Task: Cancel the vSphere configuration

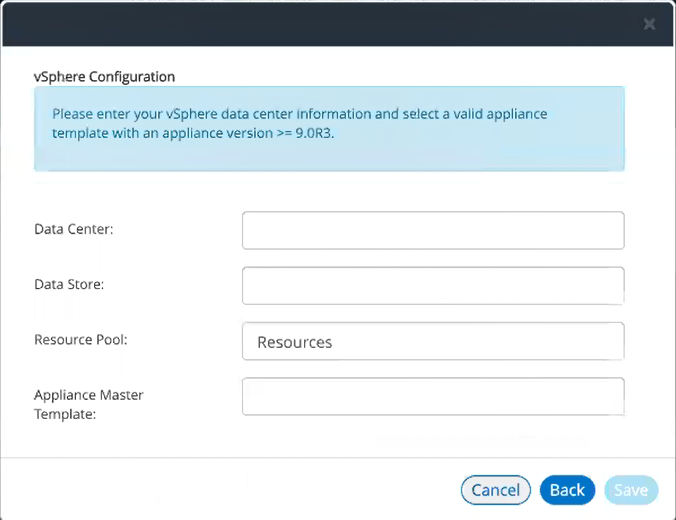Action: click(495, 490)
